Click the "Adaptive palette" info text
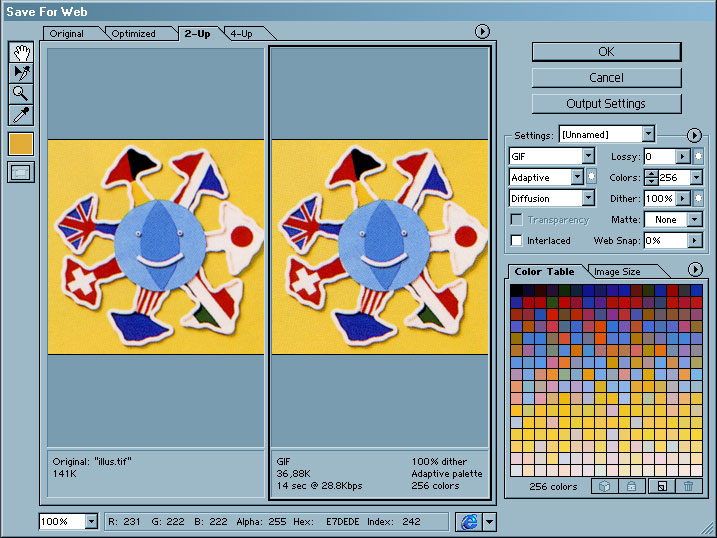717x538 pixels. point(447,474)
